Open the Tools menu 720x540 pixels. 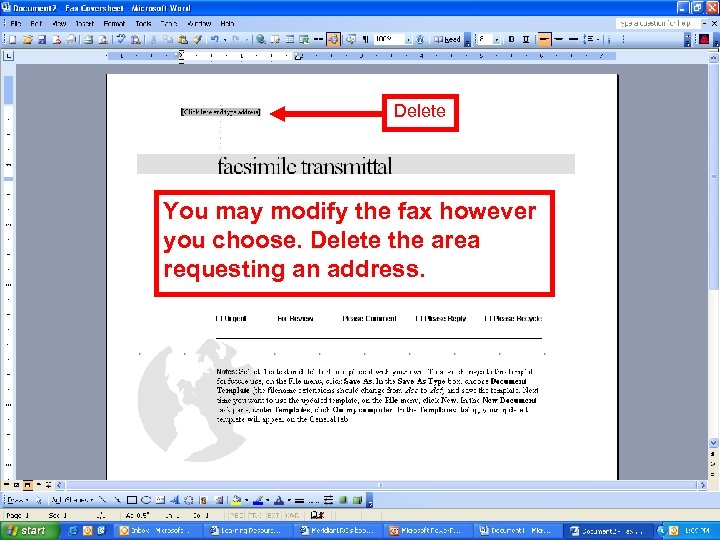[x=143, y=23]
